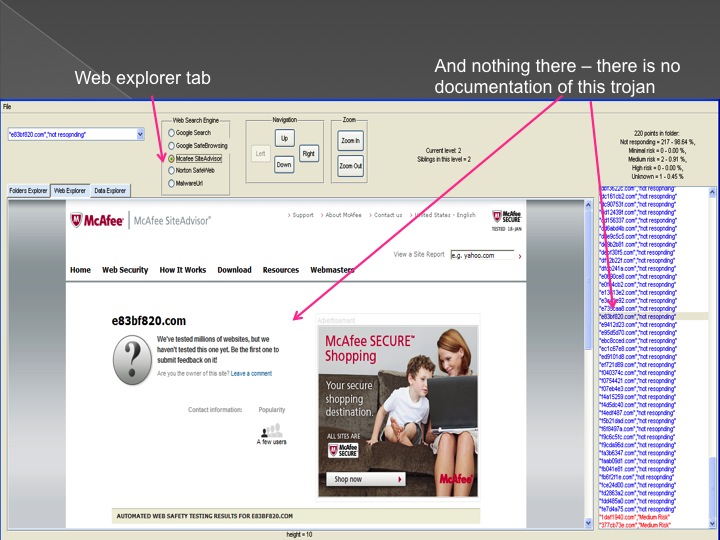The width and height of the screenshot is (720, 540).
Task: Click the Down navigation button
Action: tap(283, 164)
